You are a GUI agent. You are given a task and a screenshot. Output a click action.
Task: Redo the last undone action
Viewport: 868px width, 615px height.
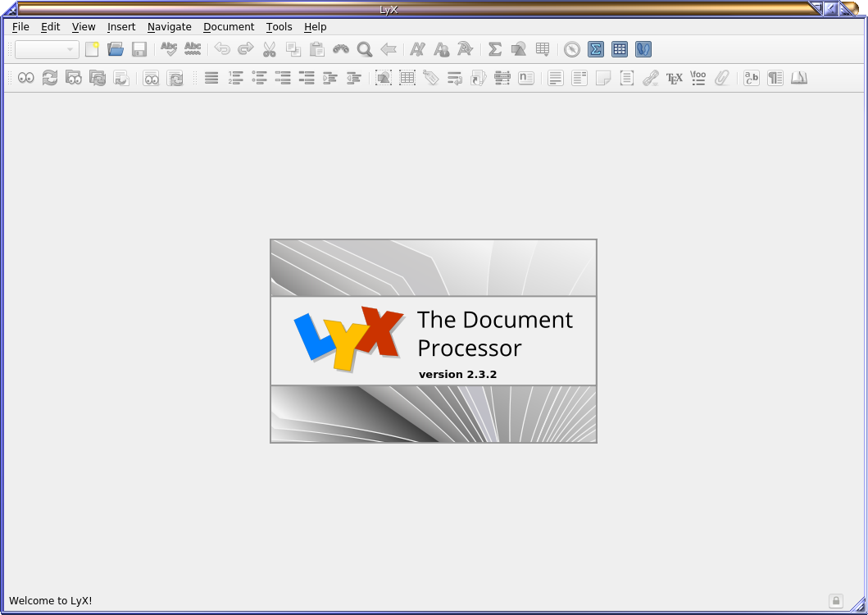tap(246, 49)
